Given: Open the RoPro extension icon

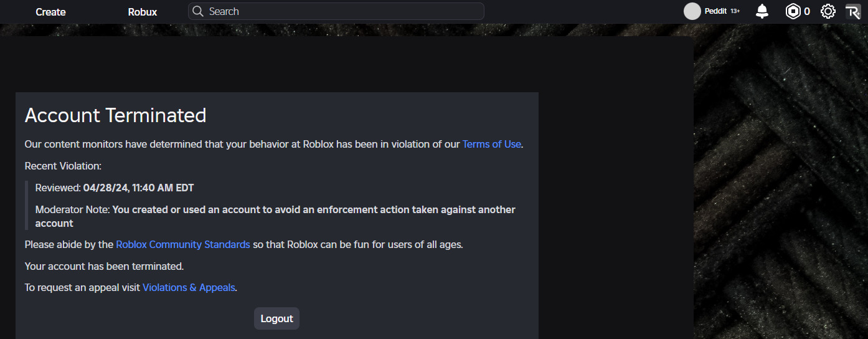Looking at the screenshot, I should pyautogui.click(x=852, y=11).
